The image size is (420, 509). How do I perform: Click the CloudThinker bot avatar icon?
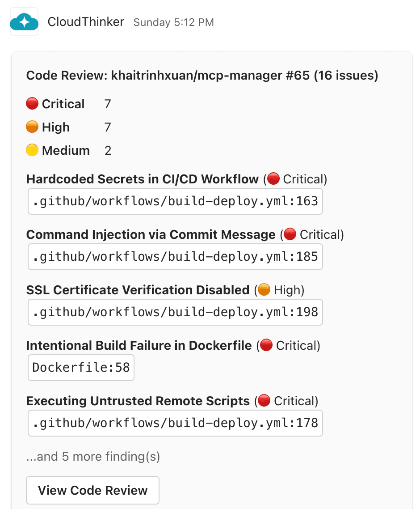(24, 21)
